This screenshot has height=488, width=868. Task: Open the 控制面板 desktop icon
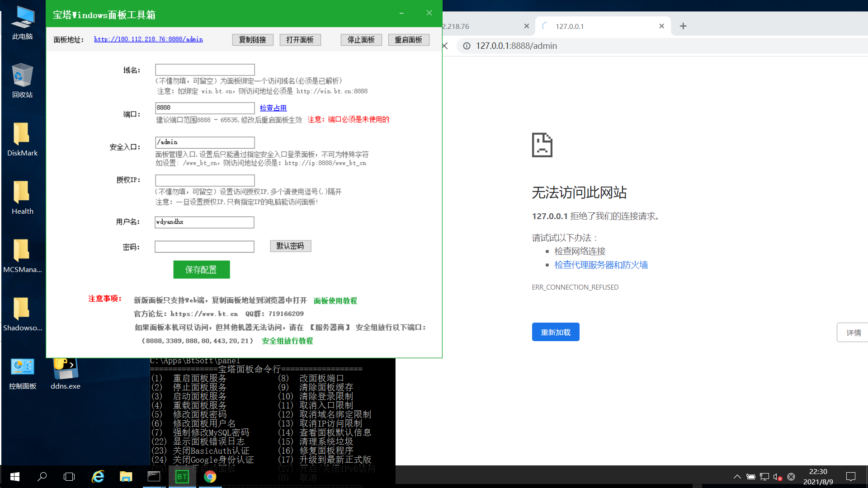coord(22,373)
